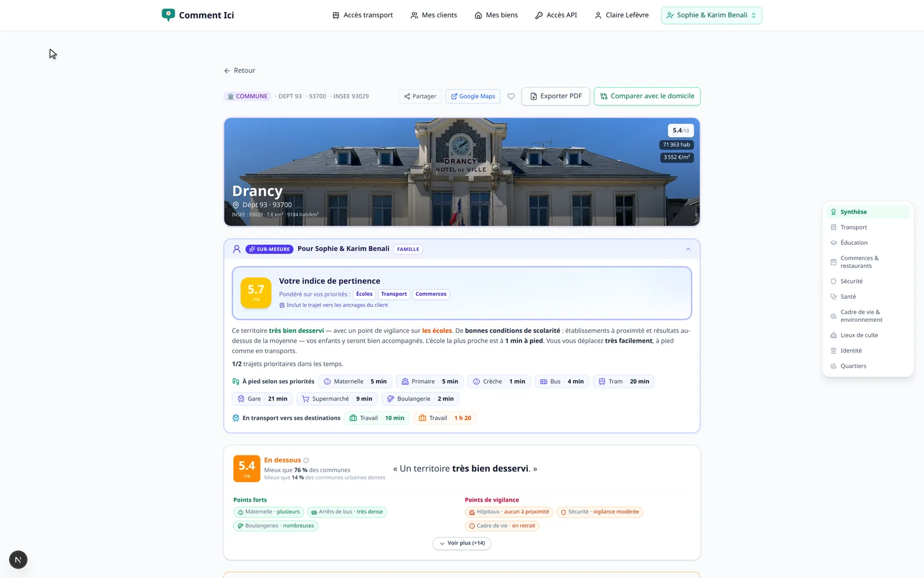Click the Écoles priority tag

[364, 294]
